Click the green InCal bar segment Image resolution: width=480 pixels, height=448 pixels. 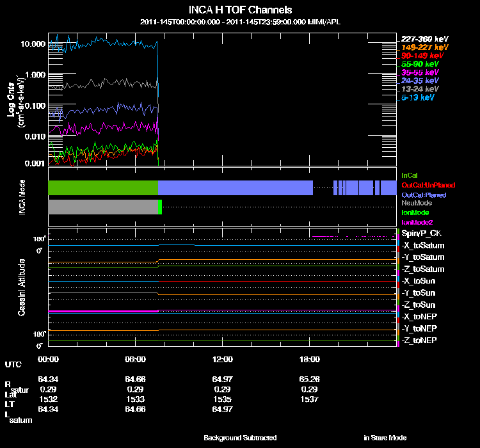tap(103, 188)
